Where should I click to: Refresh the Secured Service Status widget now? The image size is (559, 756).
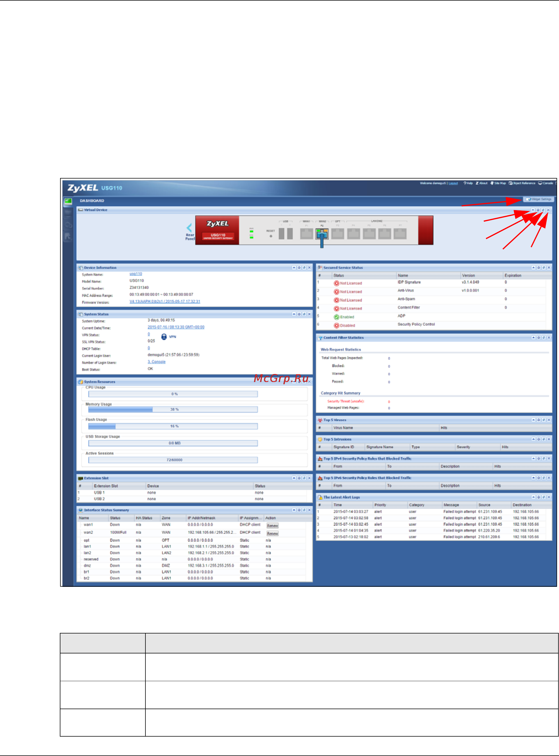[x=543, y=268]
